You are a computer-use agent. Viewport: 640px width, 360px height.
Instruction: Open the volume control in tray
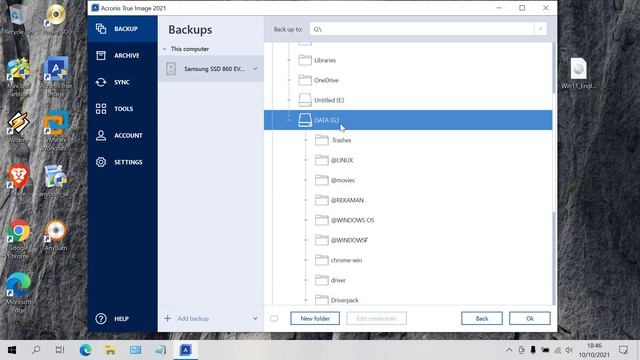tap(569, 350)
